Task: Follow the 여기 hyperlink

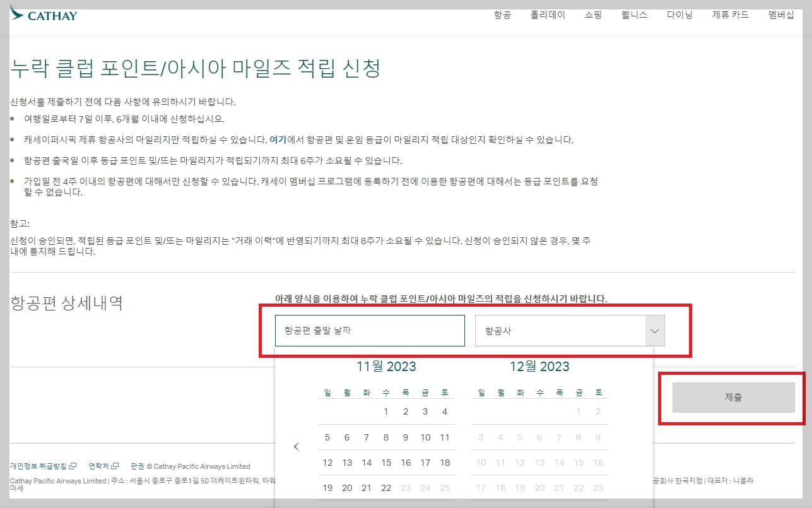Action: click(276, 139)
